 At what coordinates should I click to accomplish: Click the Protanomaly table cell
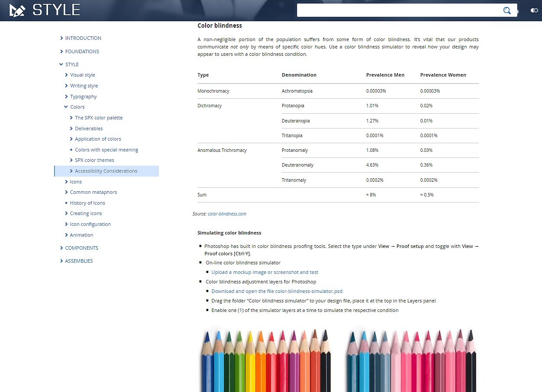(x=295, y=150)
